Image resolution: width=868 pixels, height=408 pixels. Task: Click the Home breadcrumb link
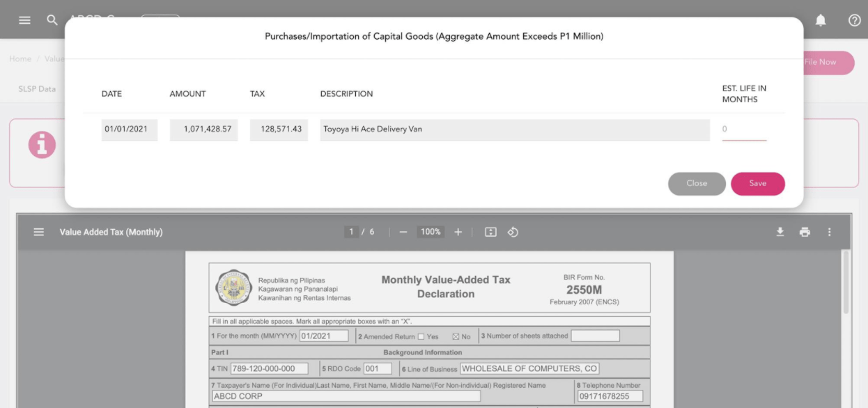point(20,58)
